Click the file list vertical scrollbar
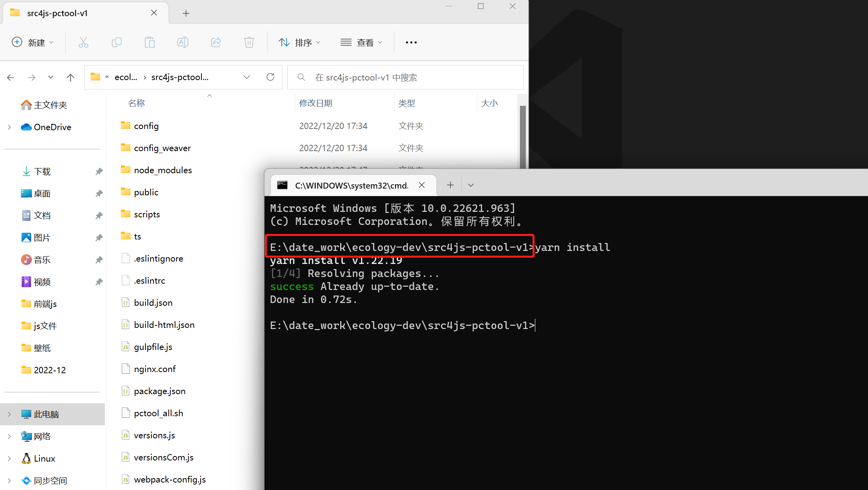Image resolution: width=868 pixels, height=490 pixels. click(523, 137)
